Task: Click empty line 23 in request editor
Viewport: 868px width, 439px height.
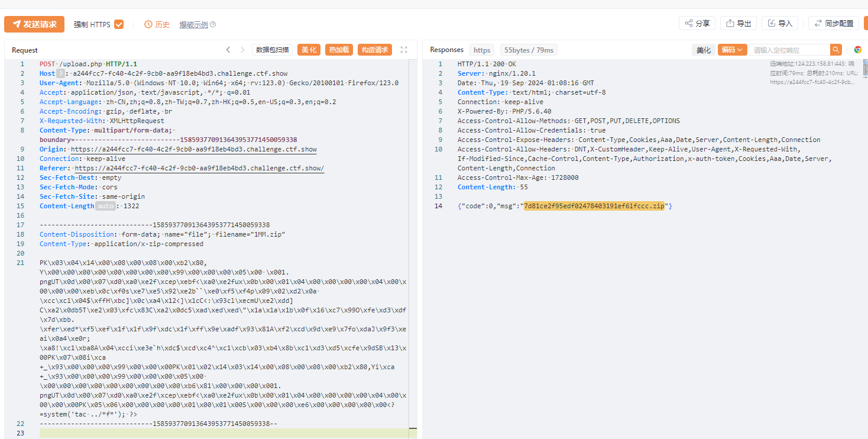Action: 224,433
